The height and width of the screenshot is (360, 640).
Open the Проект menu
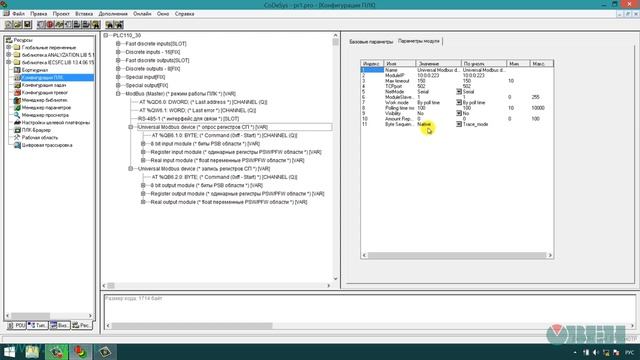point(61,14)
